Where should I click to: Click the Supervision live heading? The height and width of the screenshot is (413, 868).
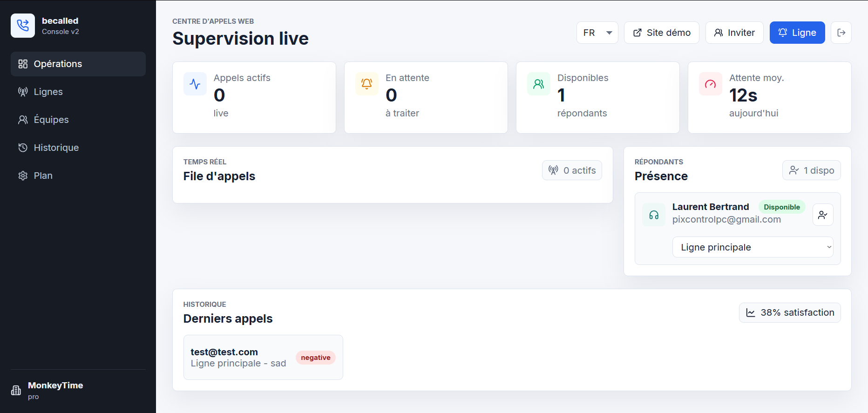pos(240,39)
